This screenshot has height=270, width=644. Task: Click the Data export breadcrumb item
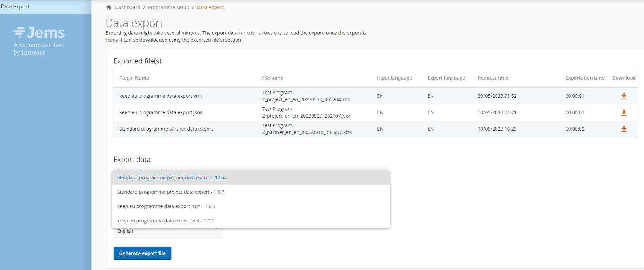click(x=210, y=7)
